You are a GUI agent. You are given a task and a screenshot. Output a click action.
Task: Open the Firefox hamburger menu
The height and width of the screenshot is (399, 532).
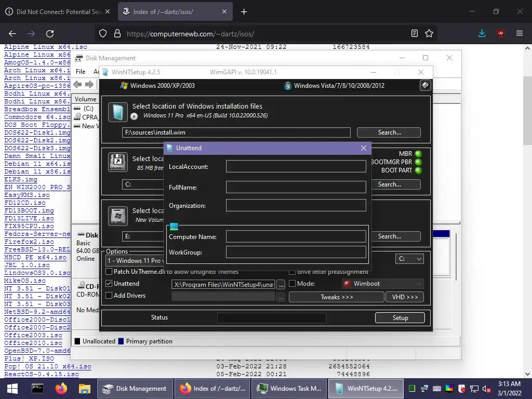coord(520,33)
